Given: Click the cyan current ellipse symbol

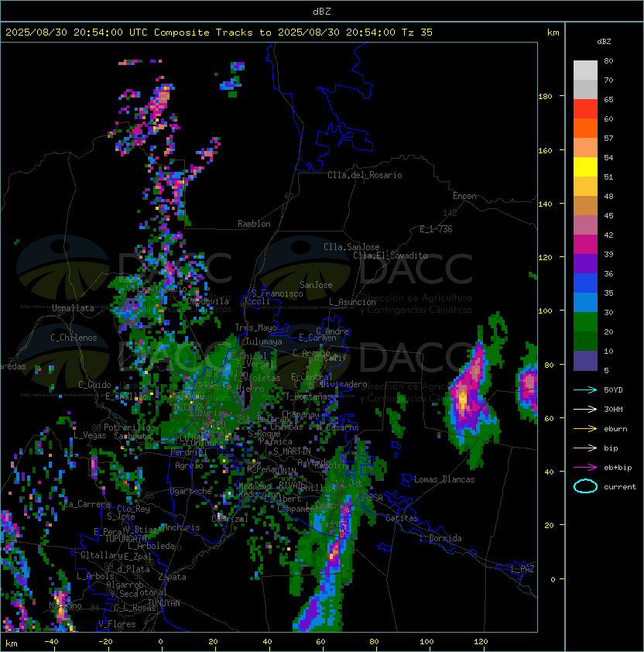Looking at the screenshot, I should (585, 486).
